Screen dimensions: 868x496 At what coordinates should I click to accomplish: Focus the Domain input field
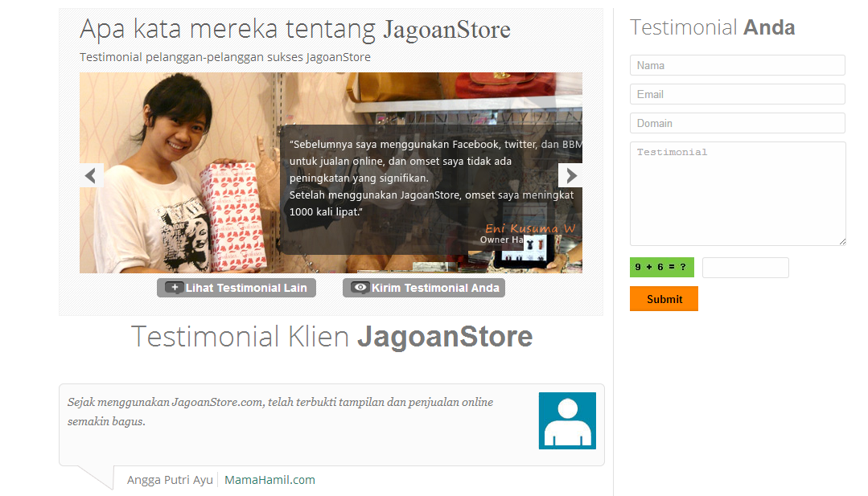tap(738, 123)
